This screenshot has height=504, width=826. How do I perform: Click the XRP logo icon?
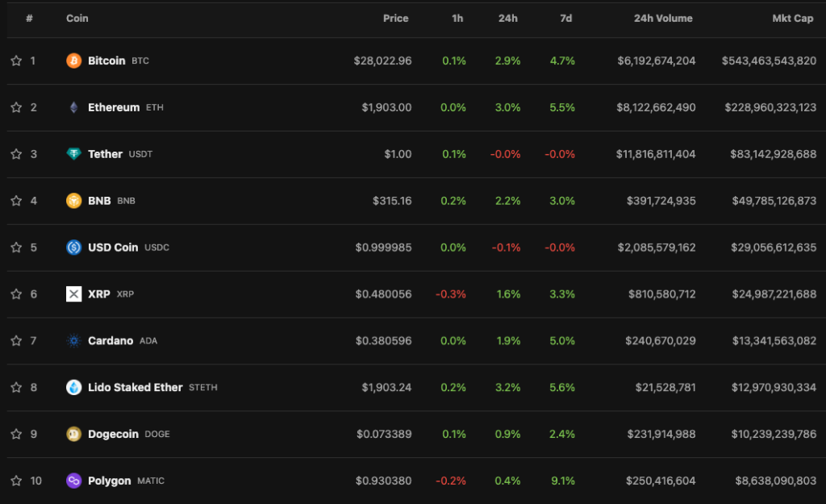tap(74, 294)
